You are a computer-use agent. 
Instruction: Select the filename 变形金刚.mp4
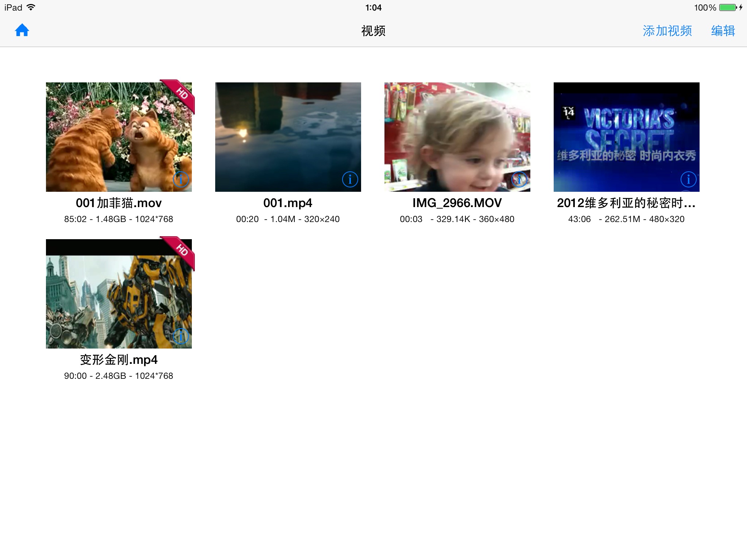click(119, 360)
